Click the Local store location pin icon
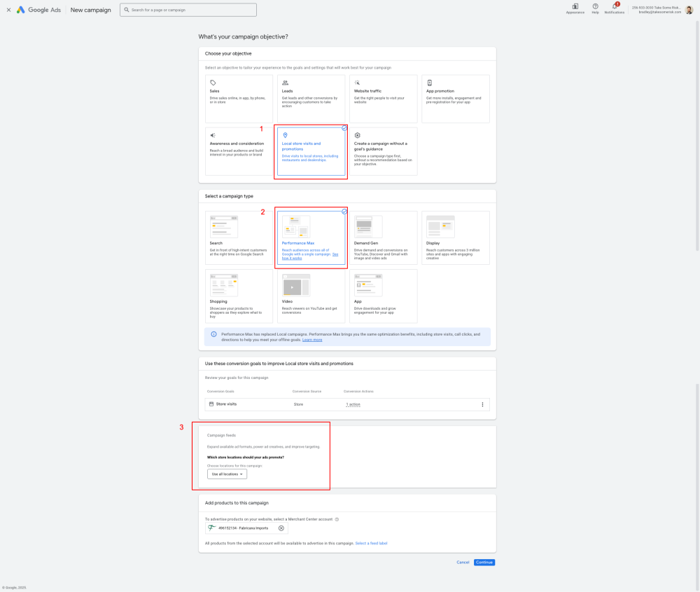Viewport: 700px width, 592px height. [286, 135]
